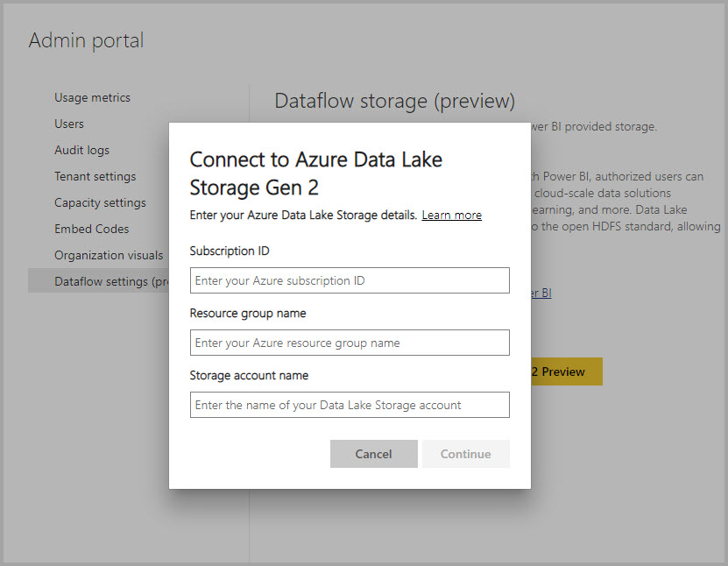Select the Storage account name field
This screenshot has height=566, width=728.
(x=350, y=405)
